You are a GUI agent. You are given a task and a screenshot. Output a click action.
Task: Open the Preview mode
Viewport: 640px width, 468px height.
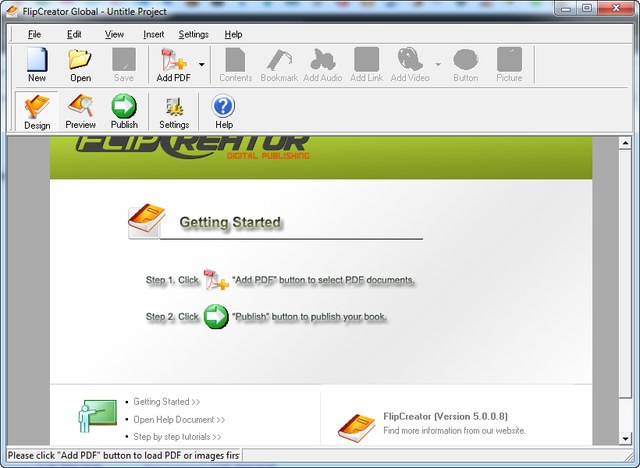click(x=80, y=110)
